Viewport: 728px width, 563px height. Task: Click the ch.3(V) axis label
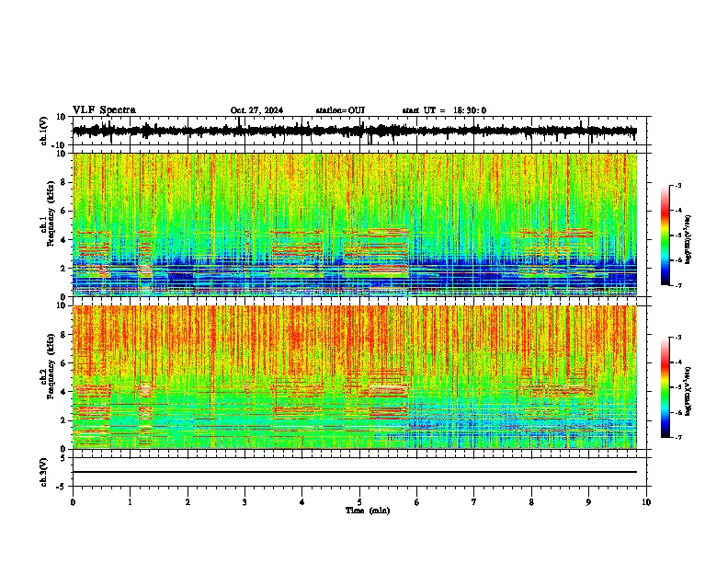tap(44, 473)
